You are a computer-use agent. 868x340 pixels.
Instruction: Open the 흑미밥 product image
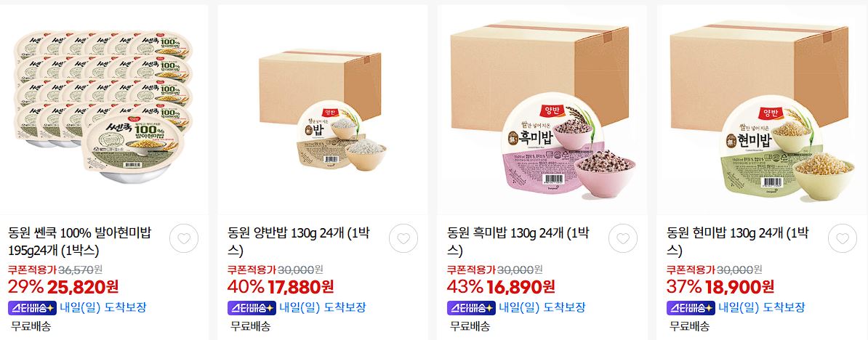pos(542,110)
